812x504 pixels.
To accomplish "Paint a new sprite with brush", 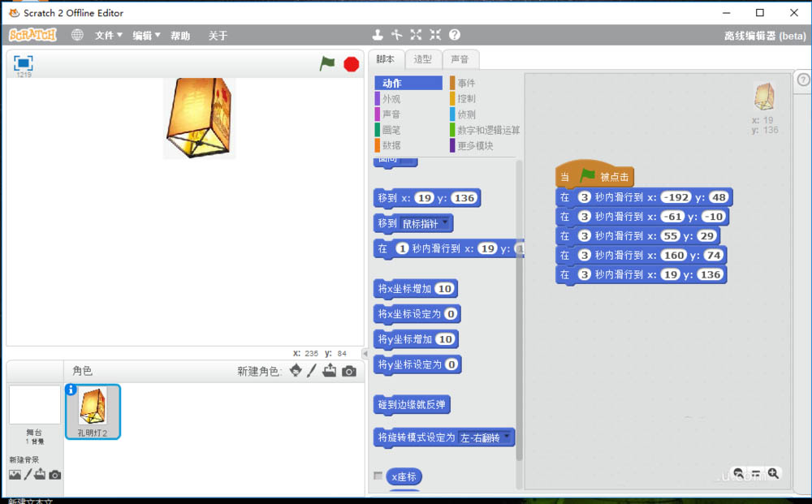I will (311, 371).
